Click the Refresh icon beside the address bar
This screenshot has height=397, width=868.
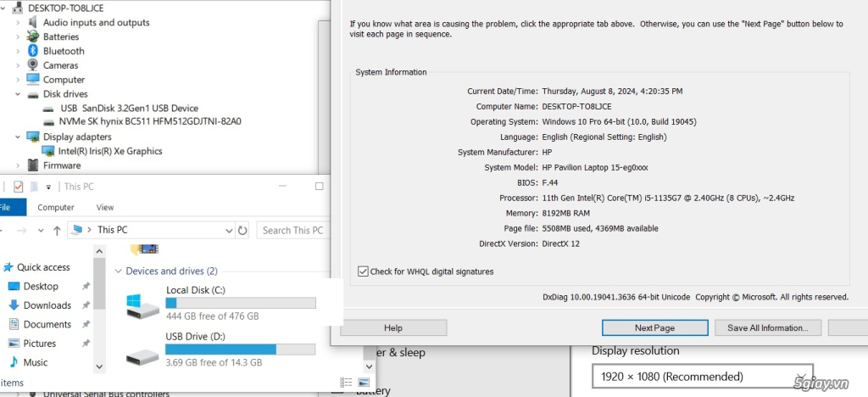point(242,231)
